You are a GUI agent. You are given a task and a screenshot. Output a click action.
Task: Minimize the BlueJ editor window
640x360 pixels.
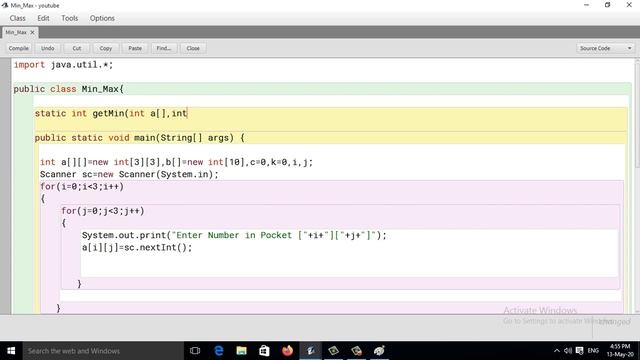coord(587,5)
